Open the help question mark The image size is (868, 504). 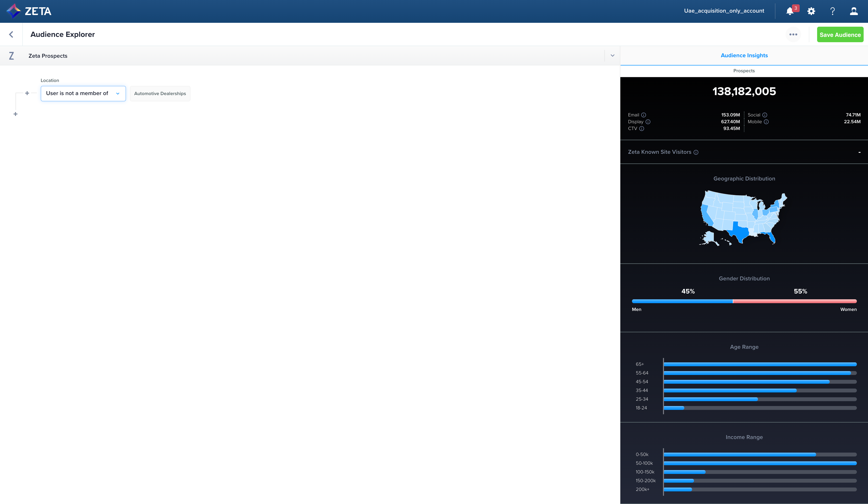click(833, 11)
